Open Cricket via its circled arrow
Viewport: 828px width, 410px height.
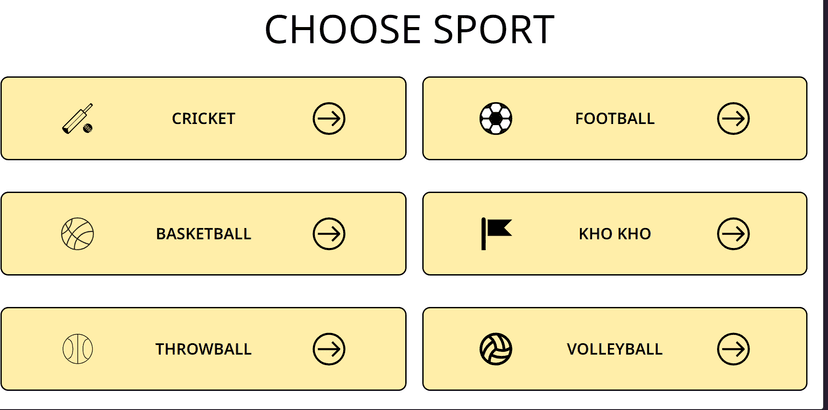329,118
